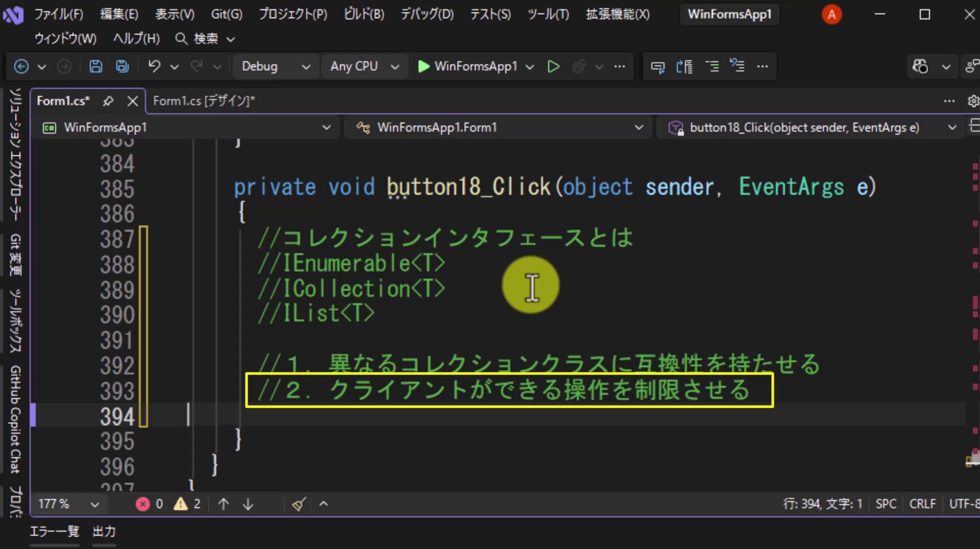Switch to the Form1.cs [デザイン] tab
Viewport: 980px width, 549px height.
coord(204,101)
